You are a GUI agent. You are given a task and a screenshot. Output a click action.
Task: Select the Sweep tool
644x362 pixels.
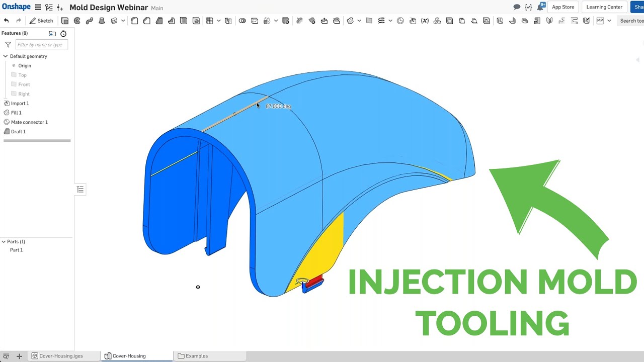click(x=90, y=21)
